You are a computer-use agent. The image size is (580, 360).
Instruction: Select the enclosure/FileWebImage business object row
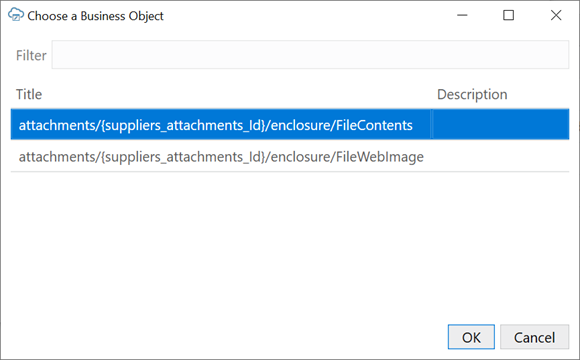click(290, 157)
